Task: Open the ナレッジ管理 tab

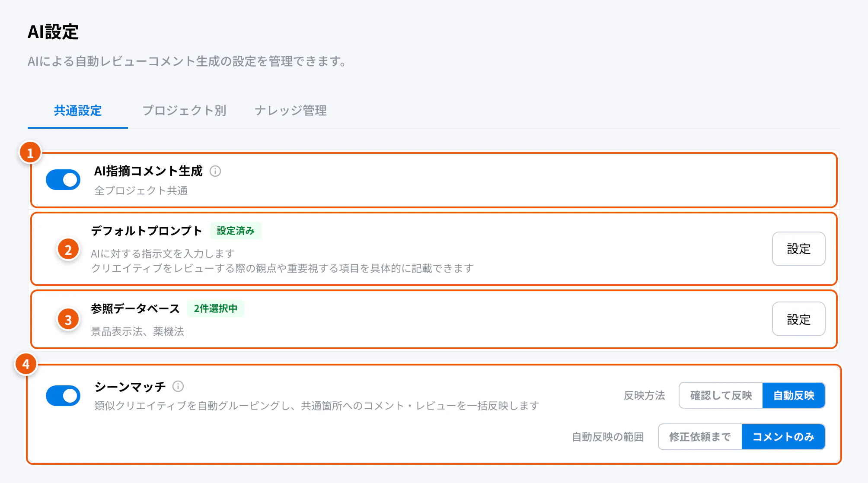Action: click(x=290, y=111)
